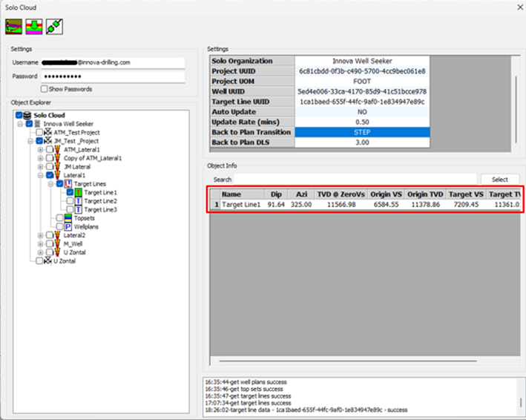The width and height of the screenshot is (526, 420).
Task: Click the first toolbar icon with purple well path
Action: point(13,26)
